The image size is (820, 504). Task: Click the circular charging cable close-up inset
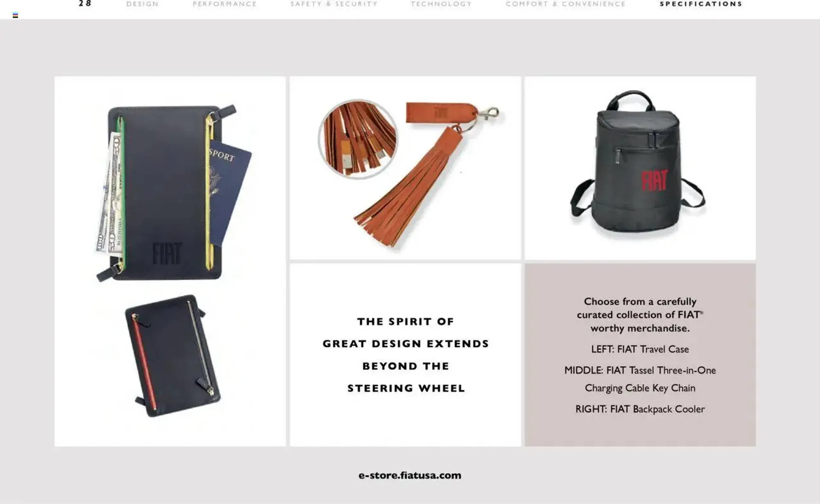pyautogui.click(x=358, y=139)
